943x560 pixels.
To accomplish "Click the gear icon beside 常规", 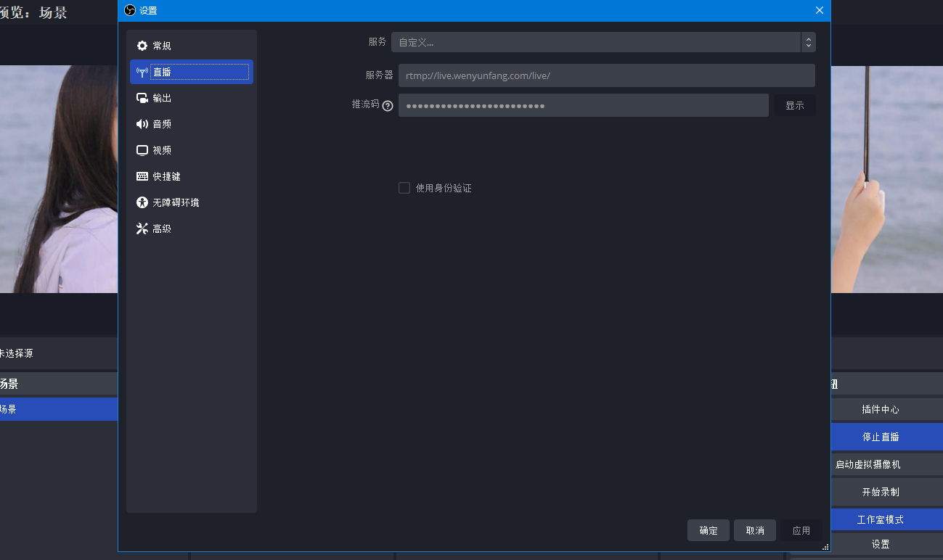I will point(142,46).
